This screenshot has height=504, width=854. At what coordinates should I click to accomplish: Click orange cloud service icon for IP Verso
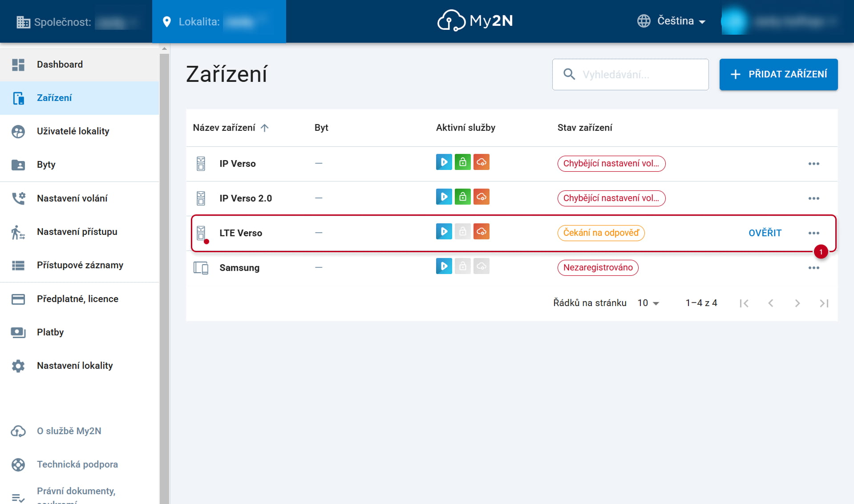482,162
